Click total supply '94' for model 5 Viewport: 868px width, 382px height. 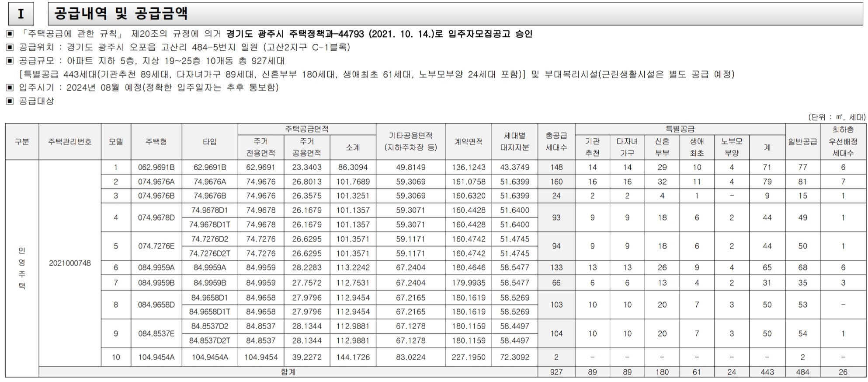coord(556,246)
